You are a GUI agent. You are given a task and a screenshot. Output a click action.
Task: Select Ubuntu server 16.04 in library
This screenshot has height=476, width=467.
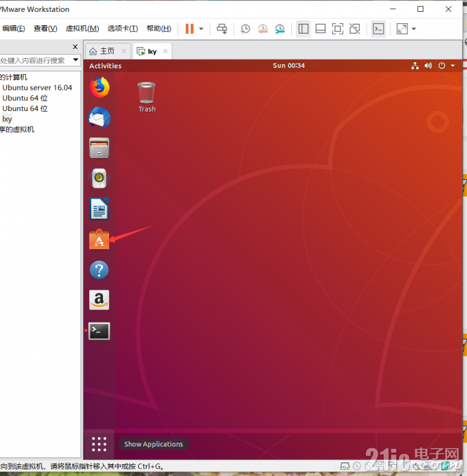click(x=37, y=88)
